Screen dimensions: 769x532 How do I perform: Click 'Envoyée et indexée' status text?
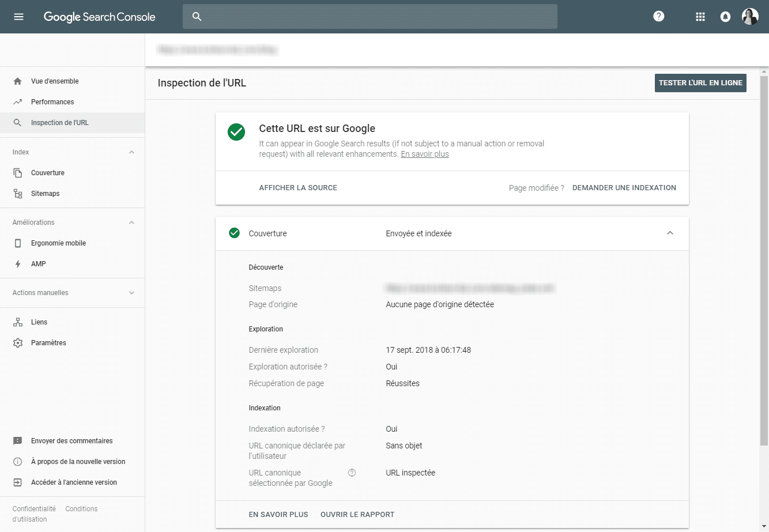[419, 233]
